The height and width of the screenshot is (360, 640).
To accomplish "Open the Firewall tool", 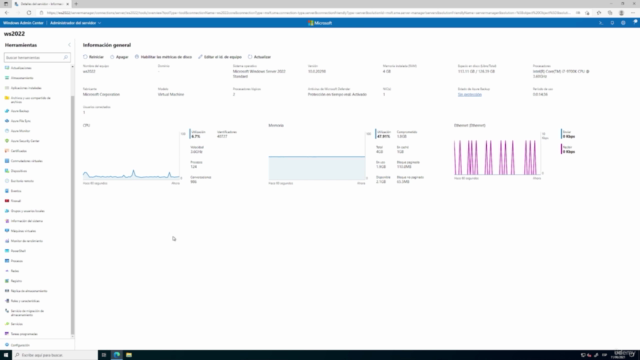I will (16, 201).
